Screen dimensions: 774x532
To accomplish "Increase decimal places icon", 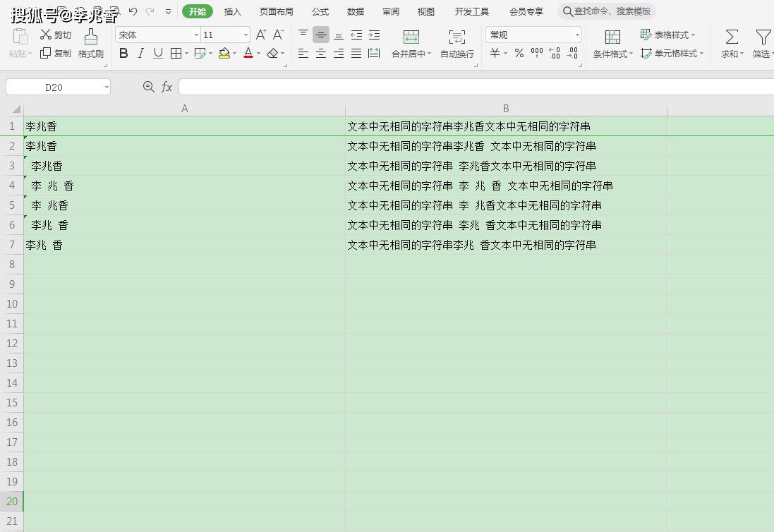I will click(555, 53).
